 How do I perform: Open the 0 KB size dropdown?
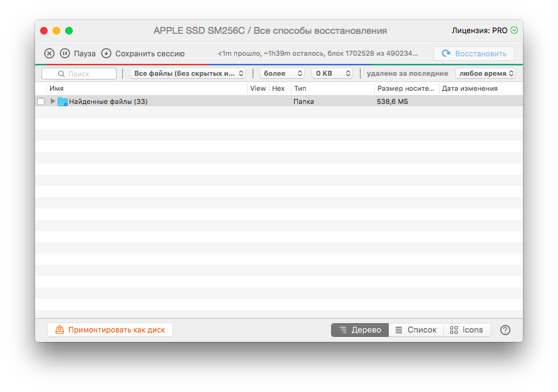332,73
